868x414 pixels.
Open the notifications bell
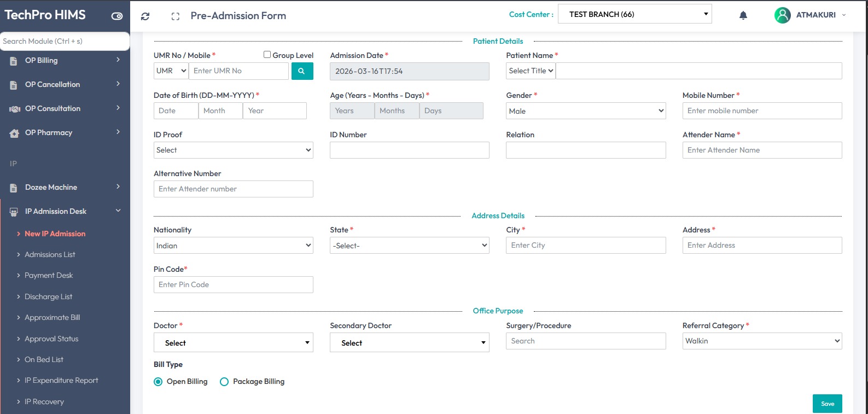point(743,15)
